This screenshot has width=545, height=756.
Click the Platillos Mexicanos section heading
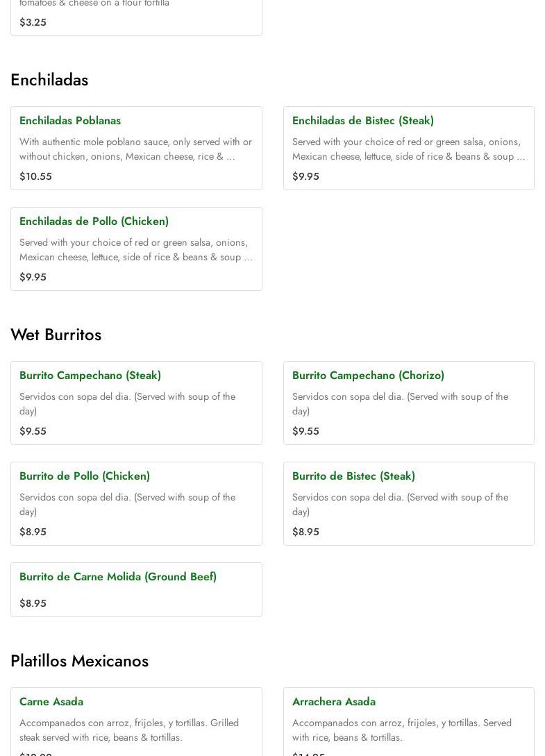[x=79, y=661]
